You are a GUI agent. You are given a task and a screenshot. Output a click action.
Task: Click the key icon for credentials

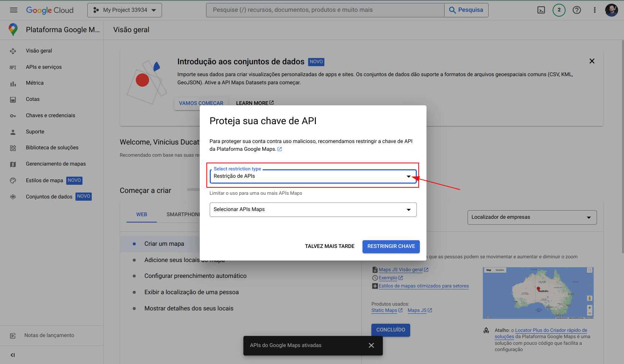(13, 116)
